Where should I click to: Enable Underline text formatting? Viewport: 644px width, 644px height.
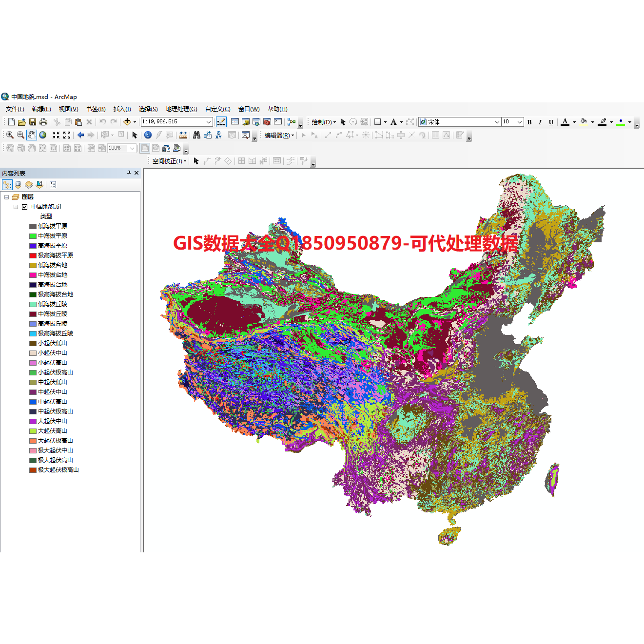(x=551, y=122)
